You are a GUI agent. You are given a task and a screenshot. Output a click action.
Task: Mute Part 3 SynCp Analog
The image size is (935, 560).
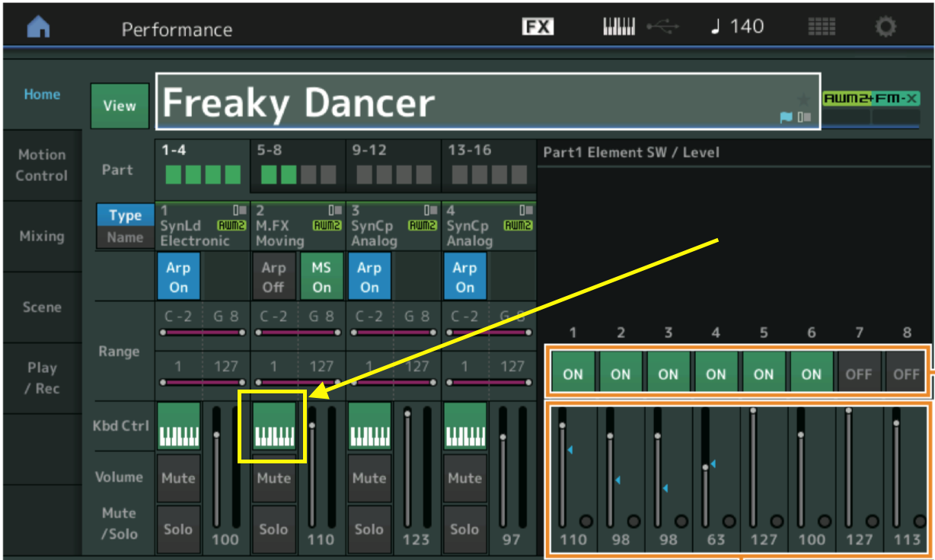(369, 478)
